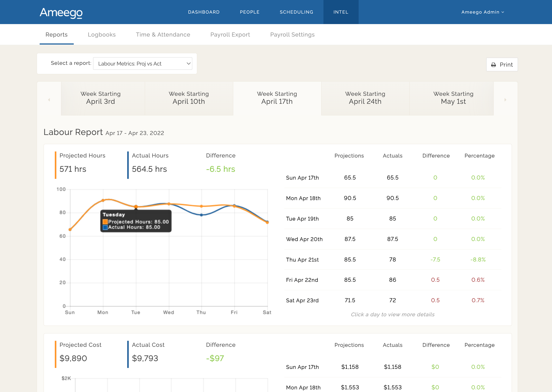Navigate to the People menu
The height and width of the screenshot is (392, 552).
pos(249,12)
